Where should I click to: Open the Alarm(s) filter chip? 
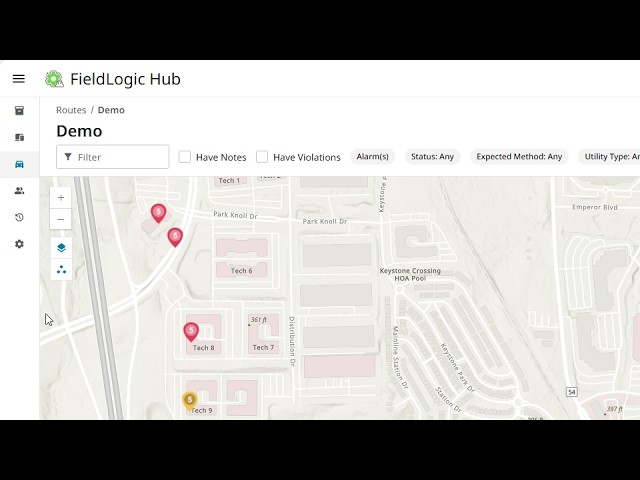(x=372, y=157)
